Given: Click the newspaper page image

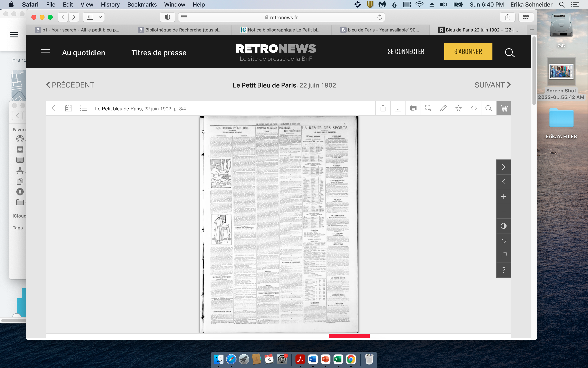Looking at the screenshot, I should 278,224.
